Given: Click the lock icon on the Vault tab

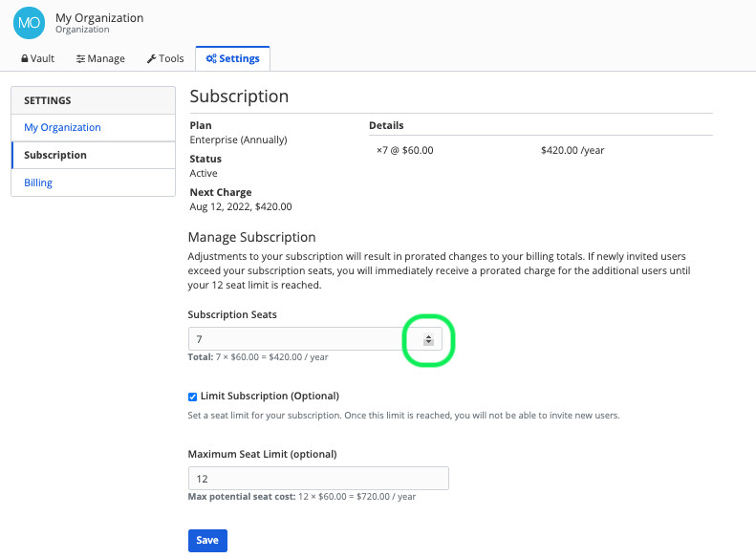Looking at the screenshot, I should [x=25, y=59].
